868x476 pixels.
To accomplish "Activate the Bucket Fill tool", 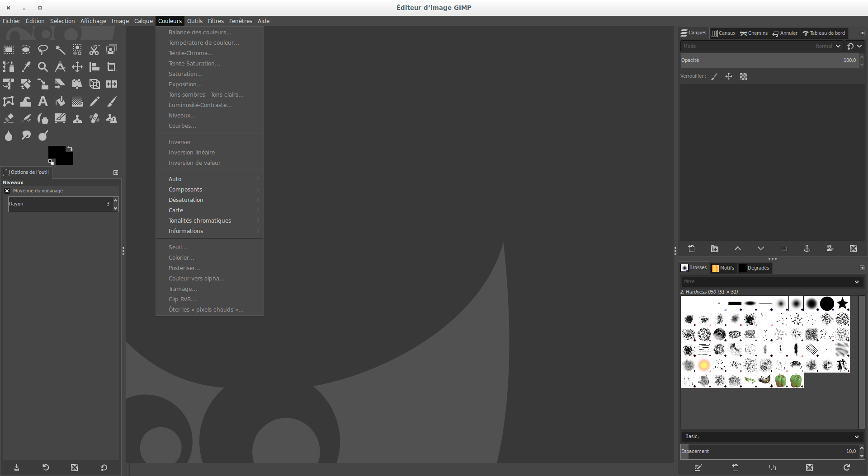I will [x=60, y=101].
